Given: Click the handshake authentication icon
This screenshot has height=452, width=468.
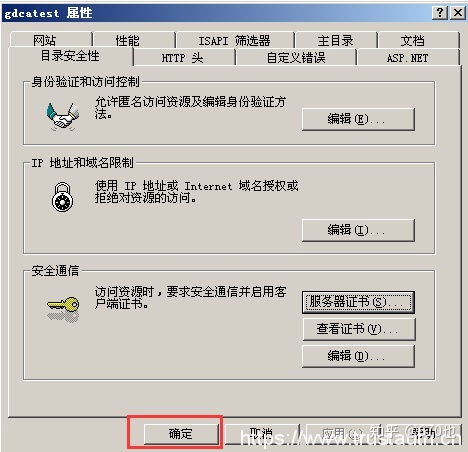Looking at the screenshot, I should click(63, 116).
